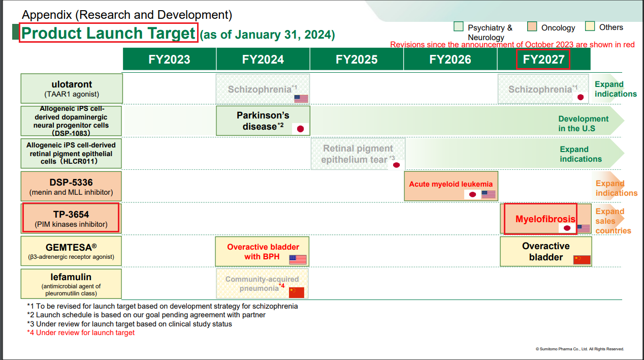Click the GEMTESA product label

click(x=72, y=251)
